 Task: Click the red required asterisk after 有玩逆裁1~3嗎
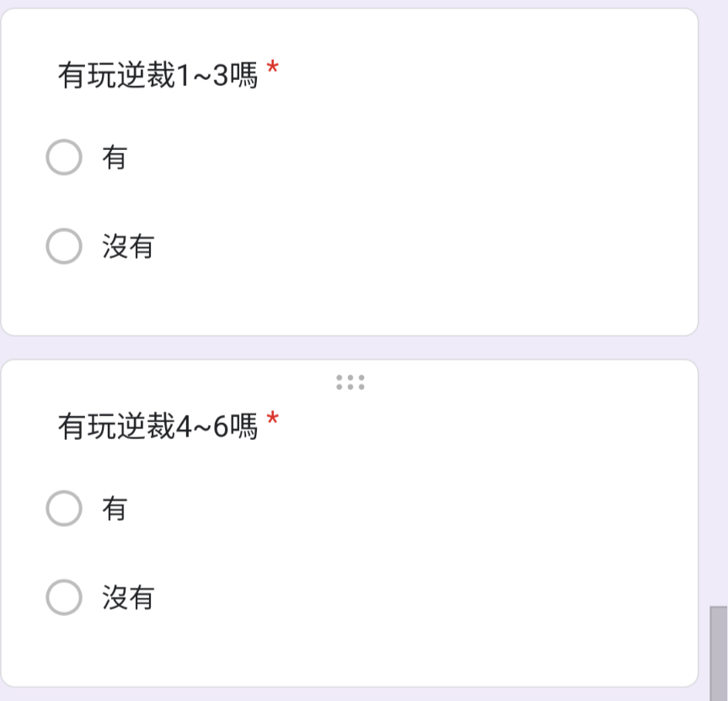pyautogui.click(x=272, y=69)
